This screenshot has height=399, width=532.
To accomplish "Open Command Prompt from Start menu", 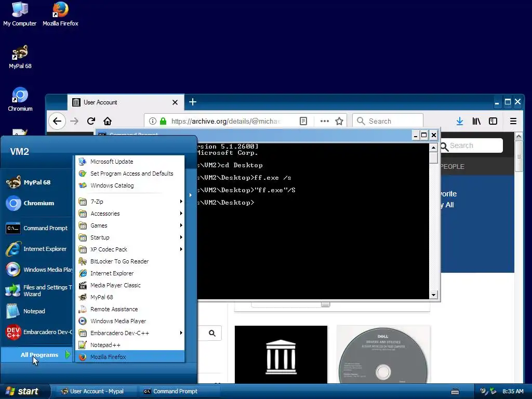I will point(37,228).
